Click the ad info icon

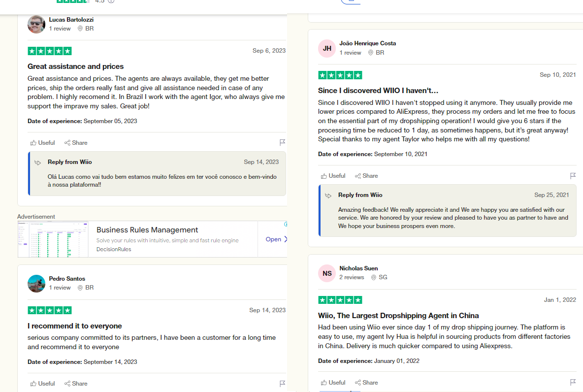286,224
